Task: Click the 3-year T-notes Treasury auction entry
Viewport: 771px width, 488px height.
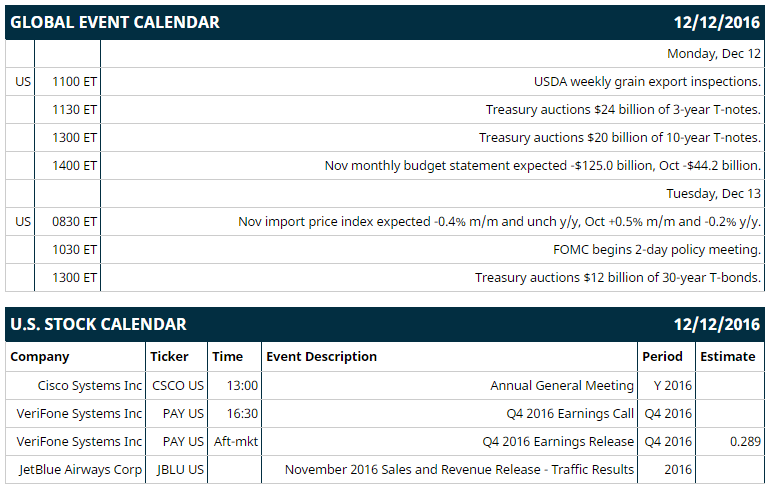Action: (x=623, y=110)
